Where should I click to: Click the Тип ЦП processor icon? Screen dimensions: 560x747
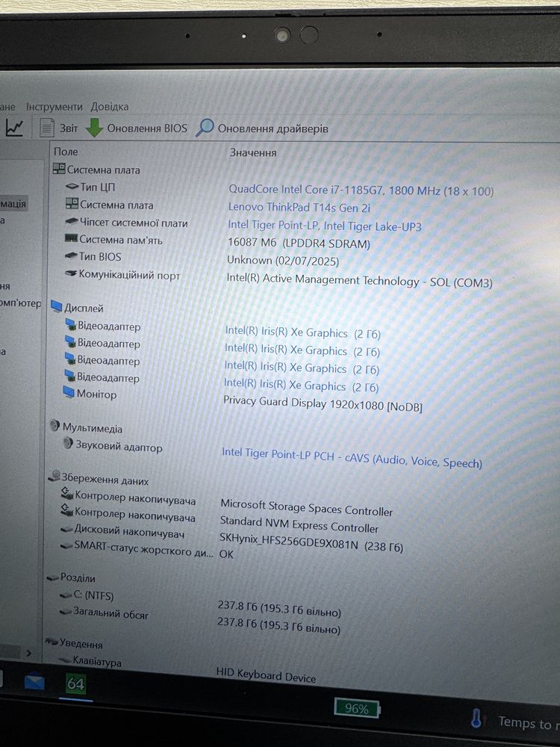pyautogui.click(x=72, y=187)
